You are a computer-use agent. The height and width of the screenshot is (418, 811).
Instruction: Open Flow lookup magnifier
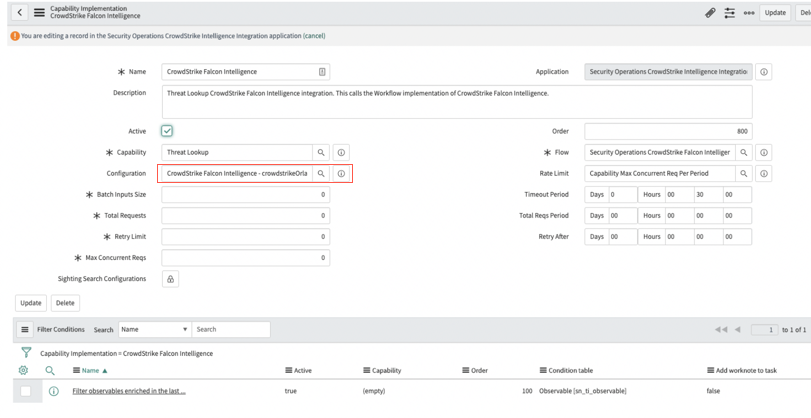[x=743, y=153]
